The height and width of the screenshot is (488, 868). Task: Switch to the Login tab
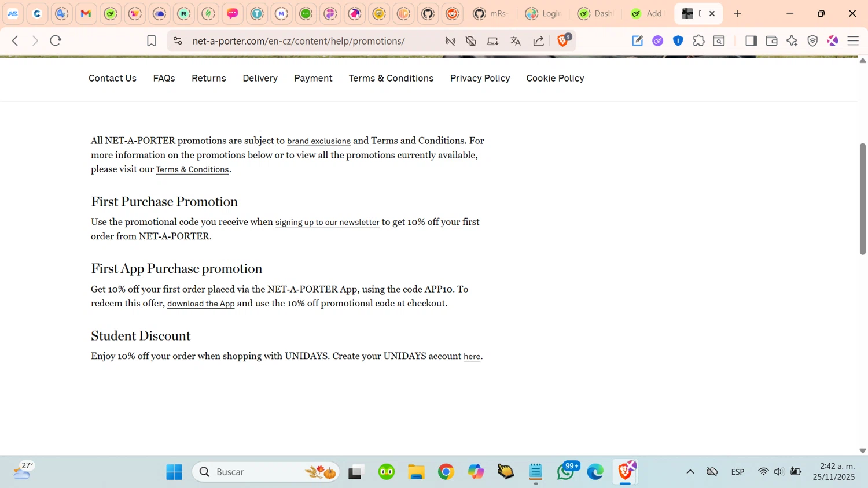point(543,13)
